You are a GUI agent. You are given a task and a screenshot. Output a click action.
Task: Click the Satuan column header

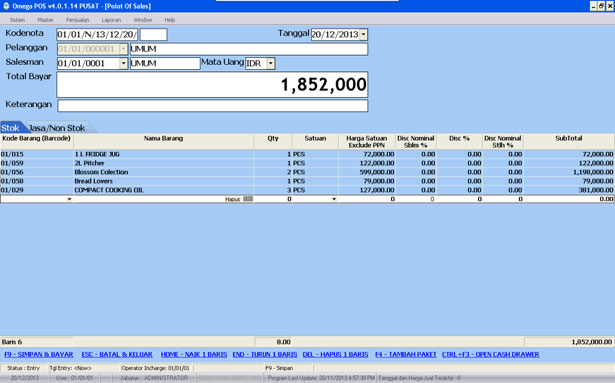point(315,141)
